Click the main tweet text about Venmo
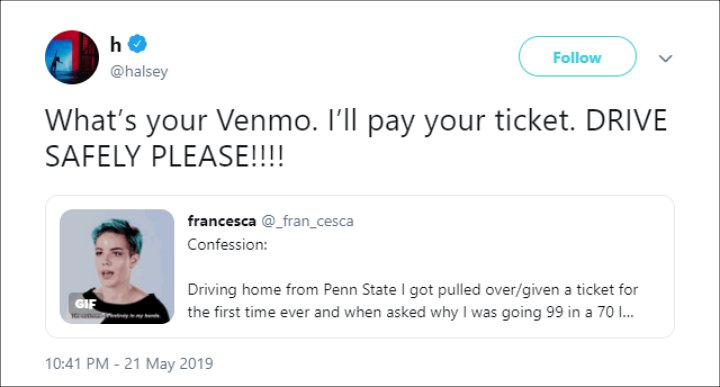The image size is (720, 387). click(x=356, y=139)
